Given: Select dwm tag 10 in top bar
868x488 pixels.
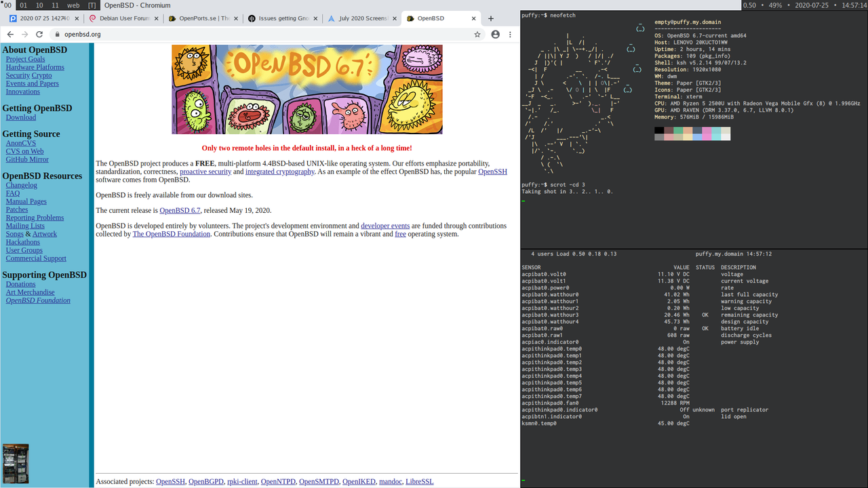Looking at the screenshot, I should click(39, 5).
